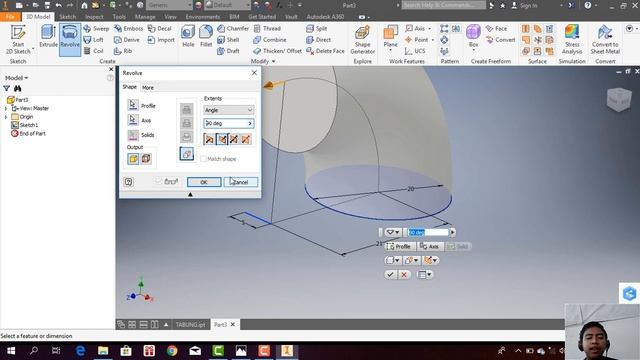Open the Model browser dropdown

(x=17, y=78)
